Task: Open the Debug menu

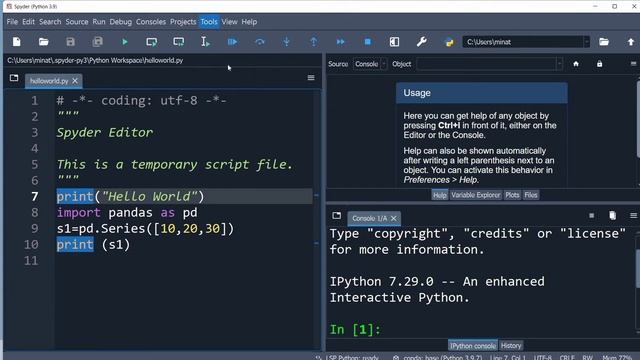Action: click(120, 22)
